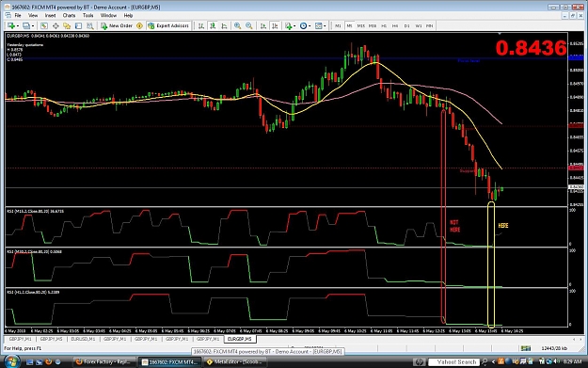This screenshot has width=588, height=368.
Task: Open the Indicators dropdown arrow
Action: coord(294,26)
